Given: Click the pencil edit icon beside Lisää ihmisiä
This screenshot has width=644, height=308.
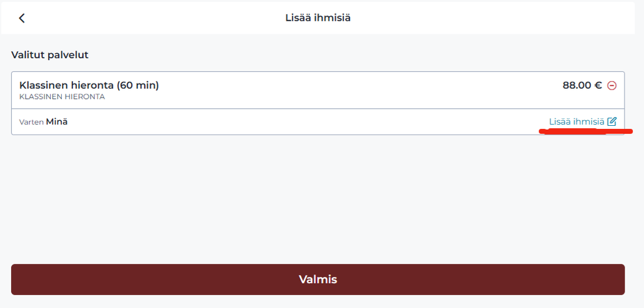Looking at the screenshot, I should point(612,121).
